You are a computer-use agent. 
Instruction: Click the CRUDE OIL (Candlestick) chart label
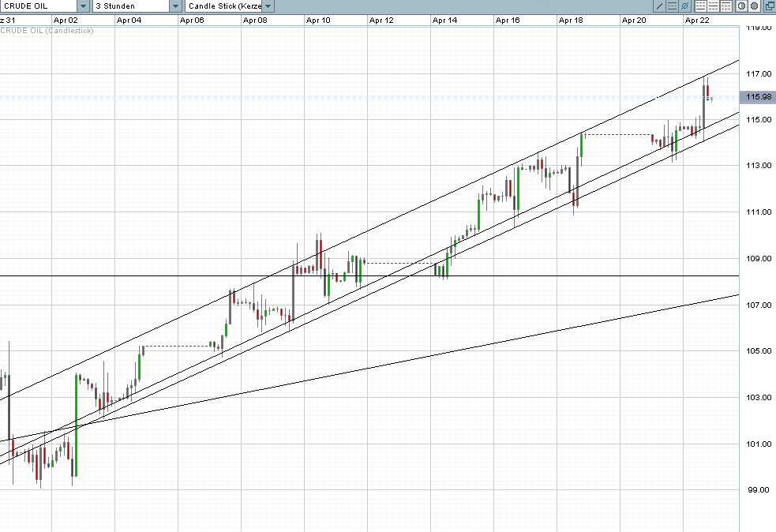(47, 31)
